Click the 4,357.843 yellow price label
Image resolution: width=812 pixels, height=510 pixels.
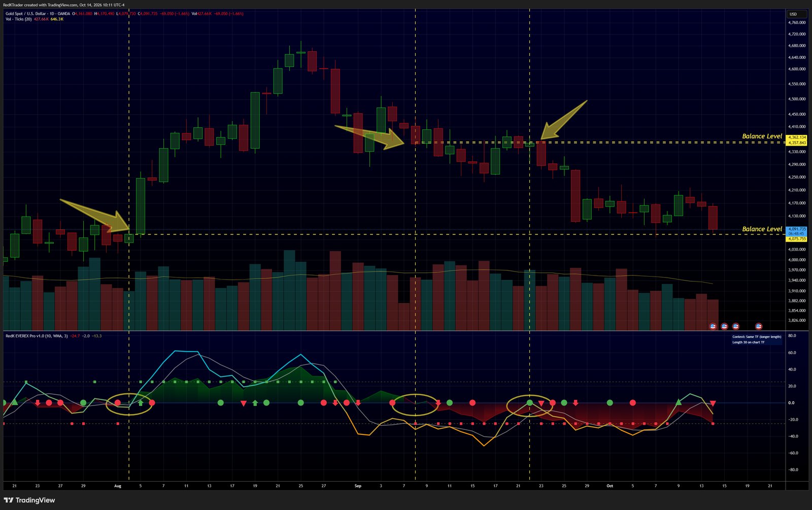point(796,143)
